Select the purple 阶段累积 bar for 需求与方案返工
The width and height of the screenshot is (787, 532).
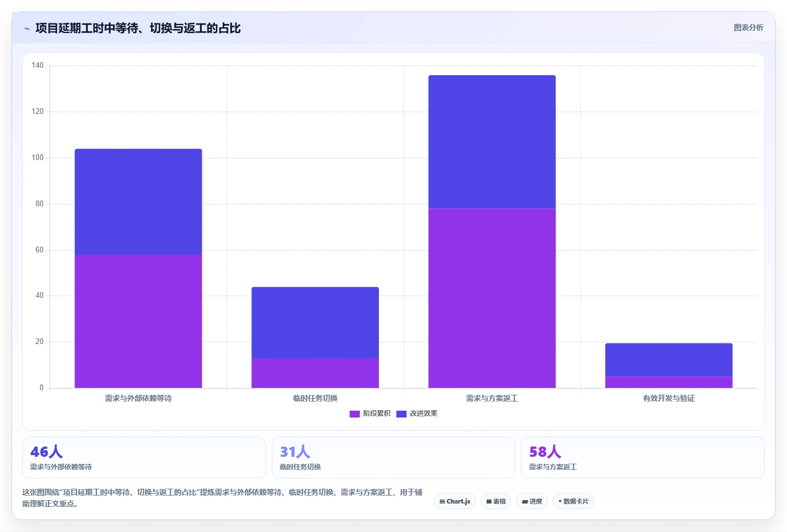click(492, 298)
